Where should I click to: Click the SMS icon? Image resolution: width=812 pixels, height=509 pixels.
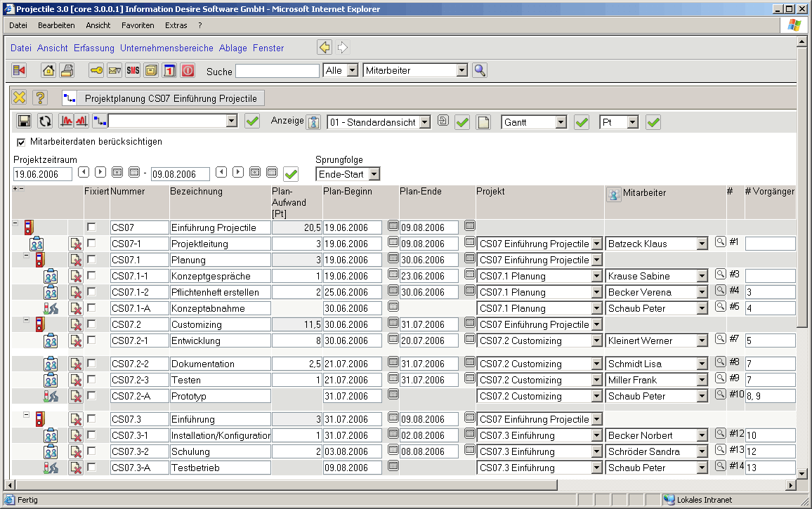(x=133, y=70)
